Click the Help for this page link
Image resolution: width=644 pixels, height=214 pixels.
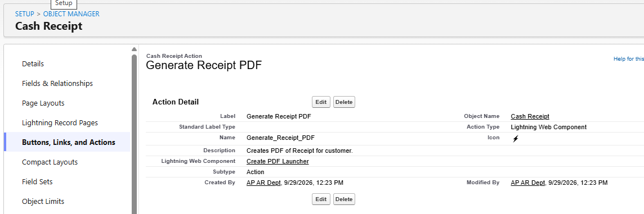pos(629,59)
